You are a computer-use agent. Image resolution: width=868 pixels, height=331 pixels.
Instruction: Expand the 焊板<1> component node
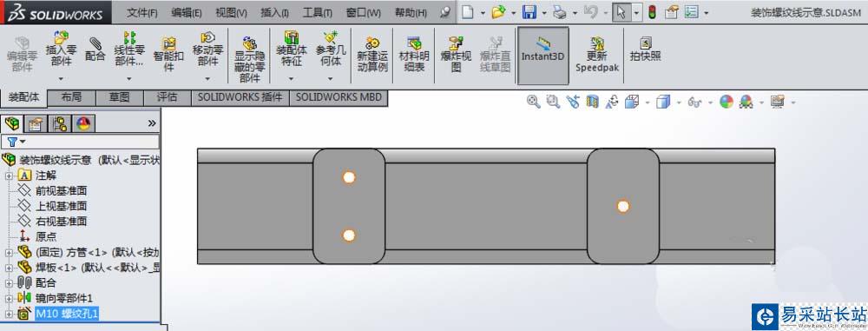(9, 268)
